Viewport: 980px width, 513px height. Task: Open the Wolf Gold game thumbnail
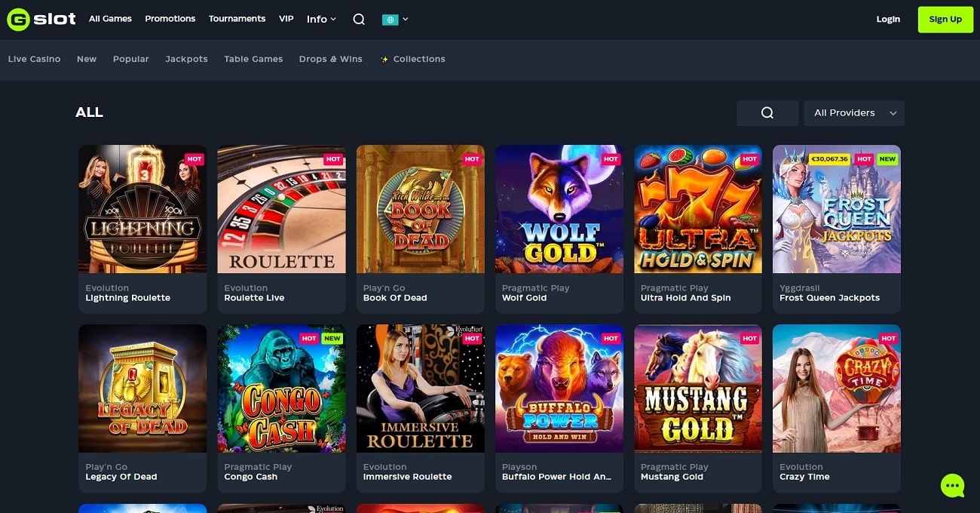coord(559,209)
